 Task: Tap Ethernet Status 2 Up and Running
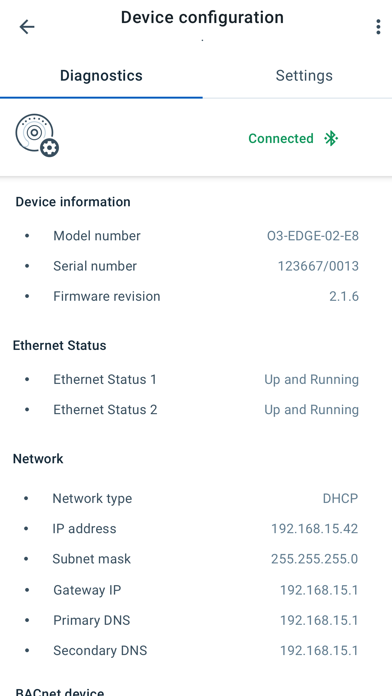coord(311,410)
